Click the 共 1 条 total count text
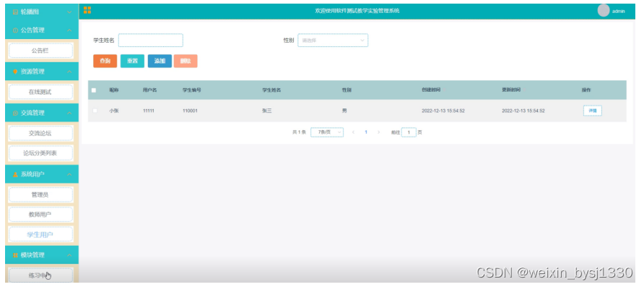 tap(299, 132)
